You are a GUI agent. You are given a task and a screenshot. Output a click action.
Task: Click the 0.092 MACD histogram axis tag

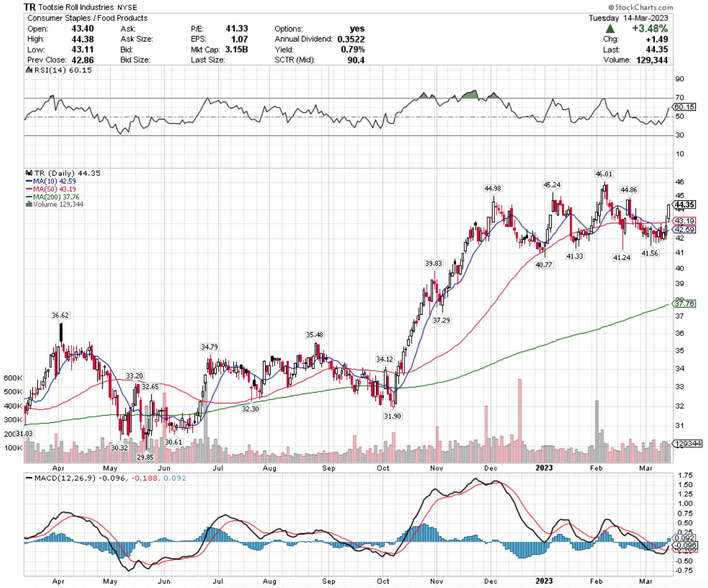(x=684, y=538)
